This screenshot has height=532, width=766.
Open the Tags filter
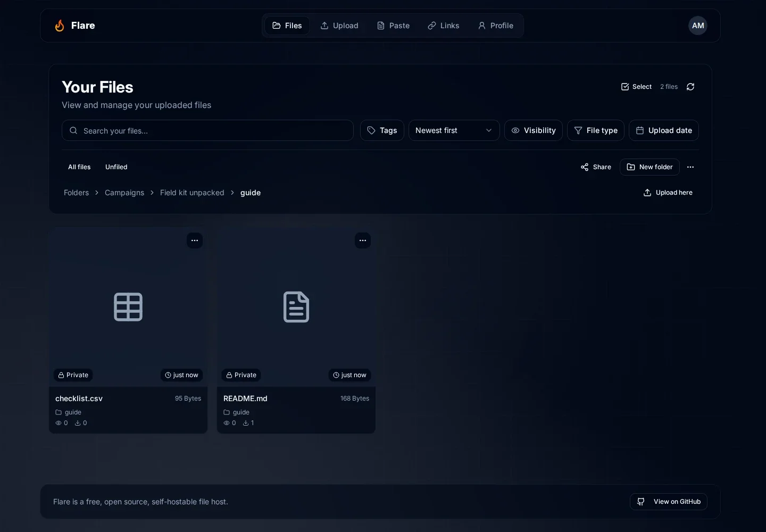coord(382,130)
